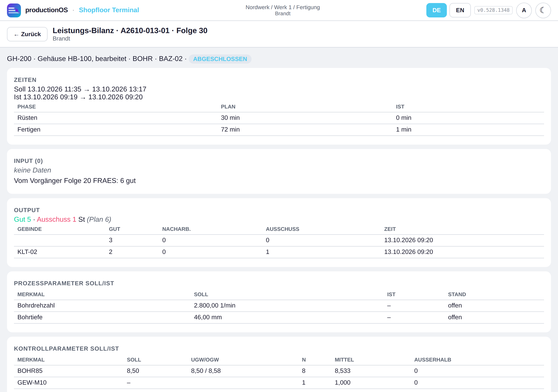Select the Rüsten phase row
Viewport: 558px width, 392px height.
click(x=279, y=118)
